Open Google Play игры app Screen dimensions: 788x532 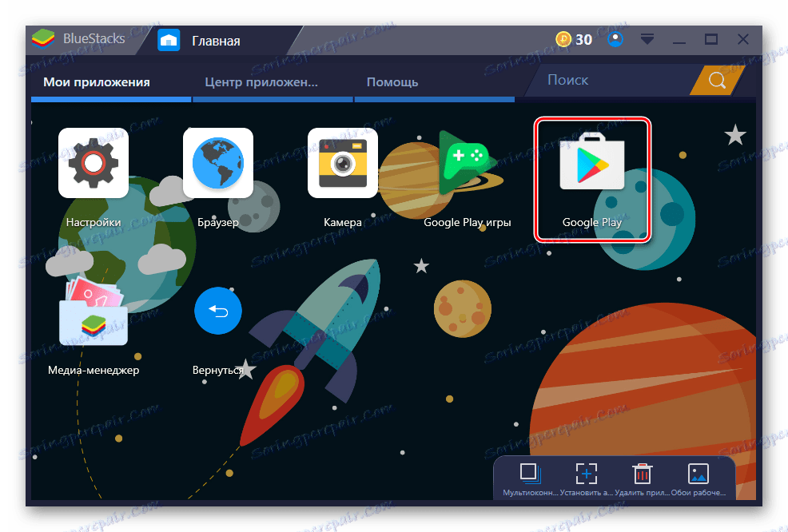click(468, 163)
